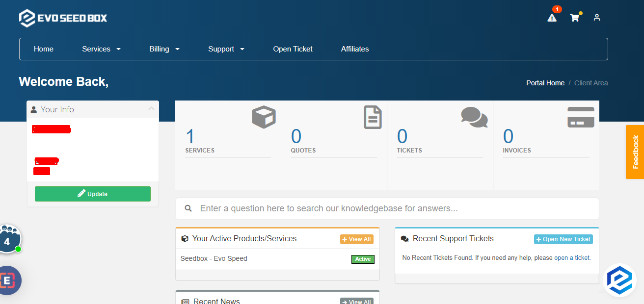Image resolution: width=644 pixels, height=304 pixels.
Task: Click the Invoices card icon
Action: (x=581, y=118)
